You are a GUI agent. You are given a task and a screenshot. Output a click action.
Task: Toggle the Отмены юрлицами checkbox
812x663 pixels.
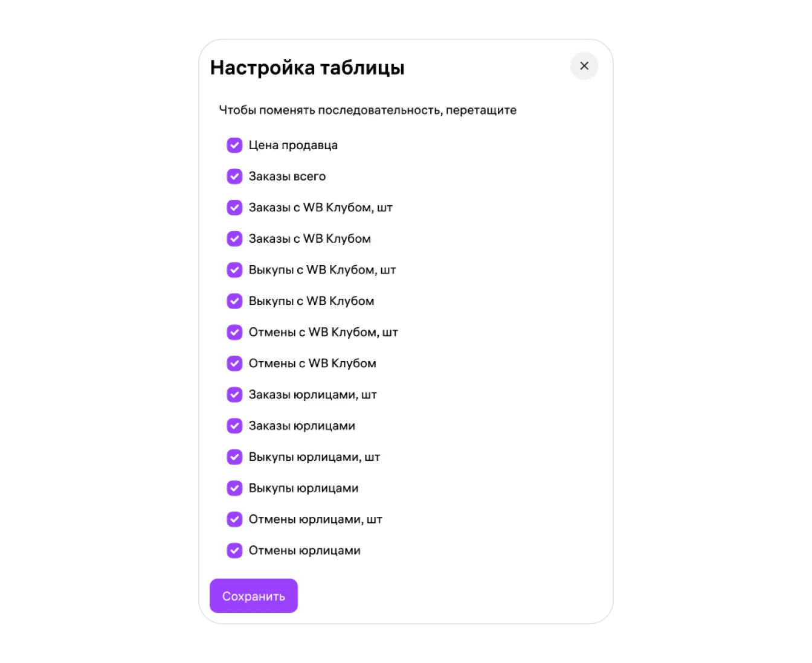tap(234, 551)
